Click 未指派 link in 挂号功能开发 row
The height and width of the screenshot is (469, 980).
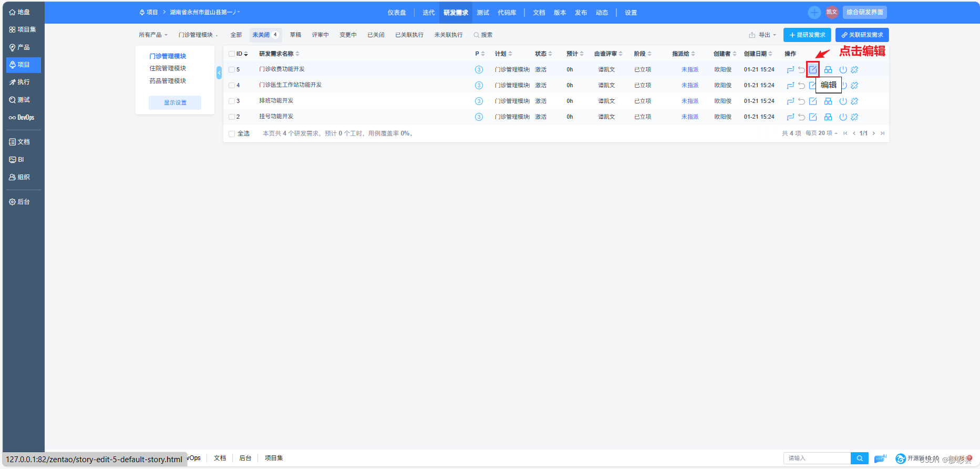690,117
